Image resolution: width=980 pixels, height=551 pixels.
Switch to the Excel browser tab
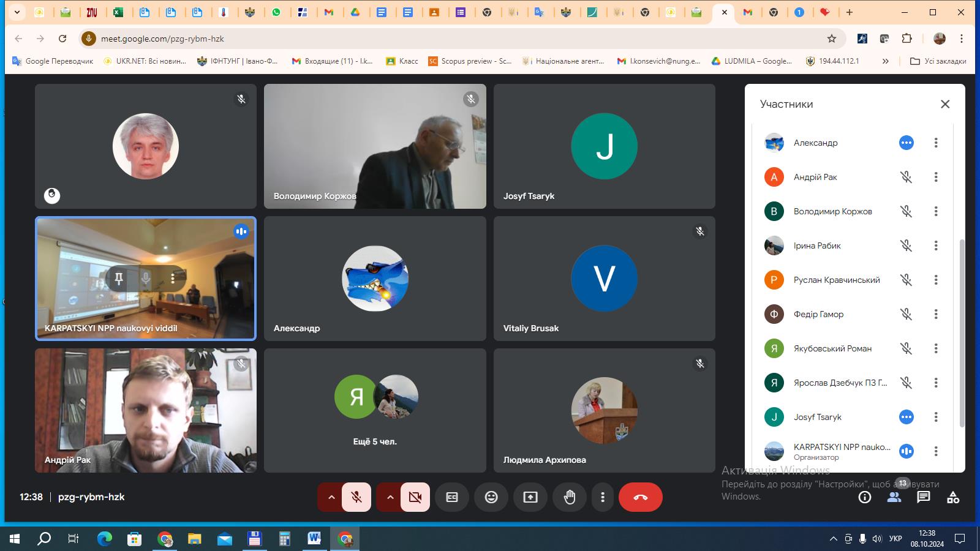pos(118,12)
